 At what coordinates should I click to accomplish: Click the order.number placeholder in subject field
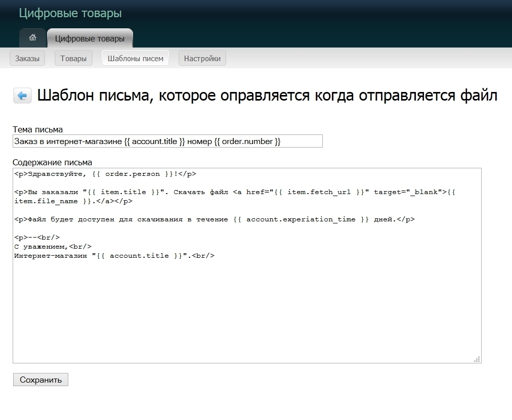pyautogui.click(x=247, y=142)
